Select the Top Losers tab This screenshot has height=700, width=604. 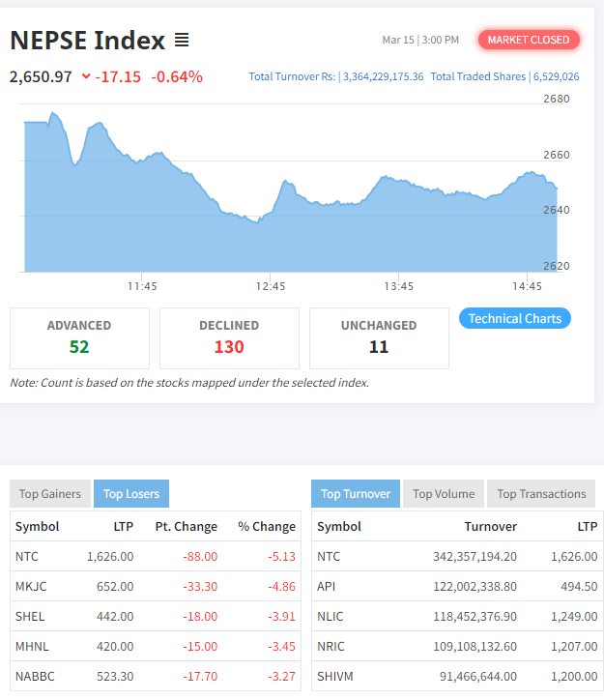pyautogui.click(x=131, y=494)
